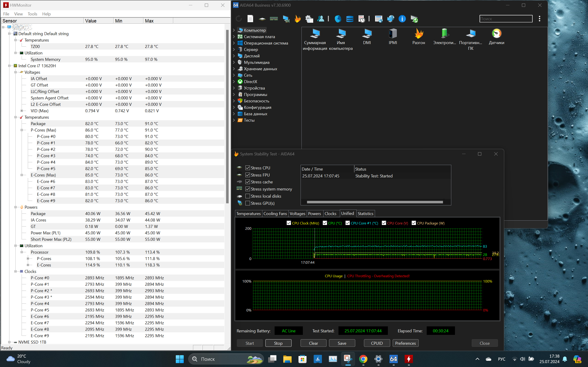The height and width of the screenshot is (367, 588).
Task: Click the flame stability test toolbar icon
Action: tap(297, 19)
